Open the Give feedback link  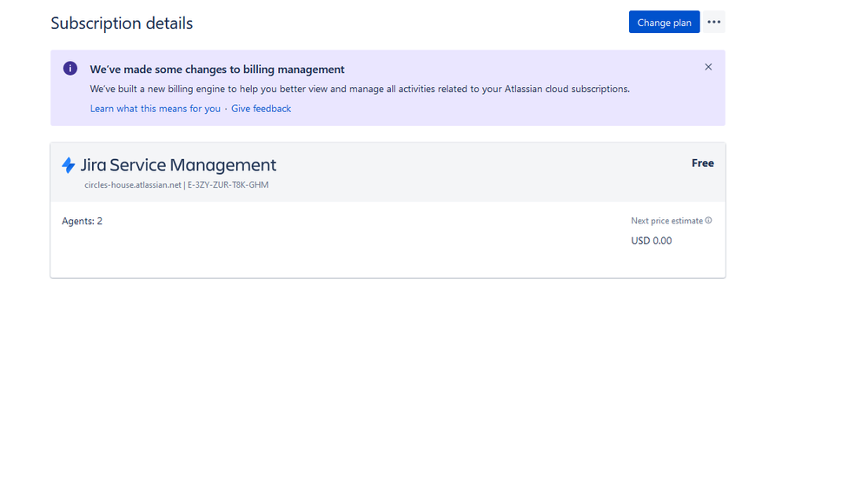(261, 109)
